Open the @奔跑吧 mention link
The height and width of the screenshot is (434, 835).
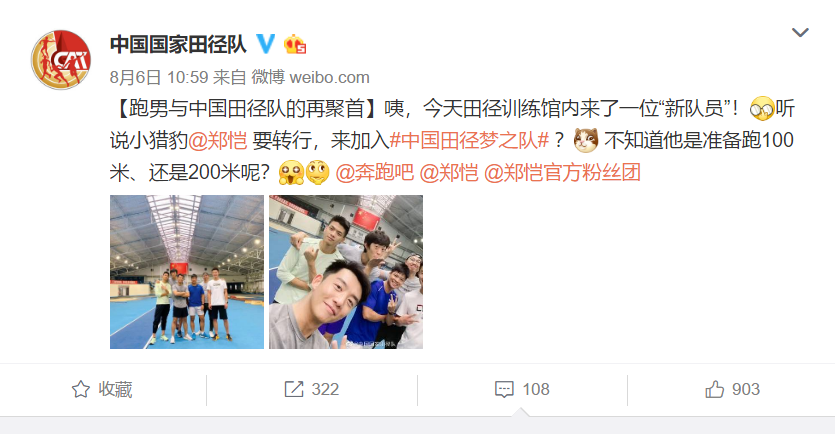coord(374,173)
